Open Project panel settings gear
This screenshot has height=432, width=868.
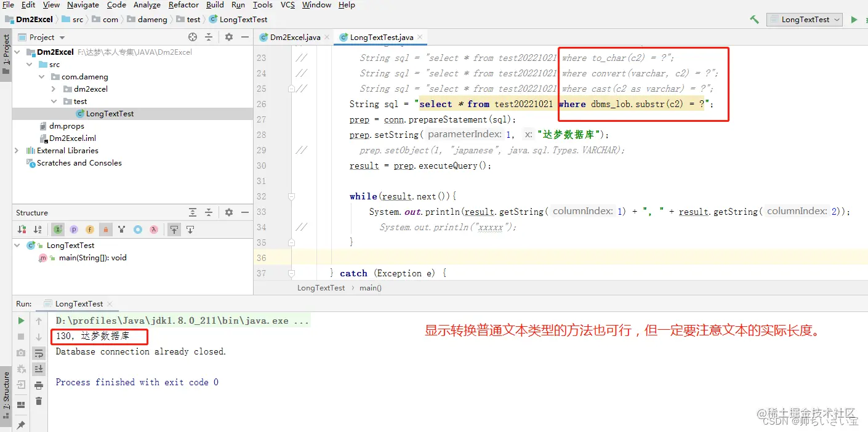click(x=229, y=37)
